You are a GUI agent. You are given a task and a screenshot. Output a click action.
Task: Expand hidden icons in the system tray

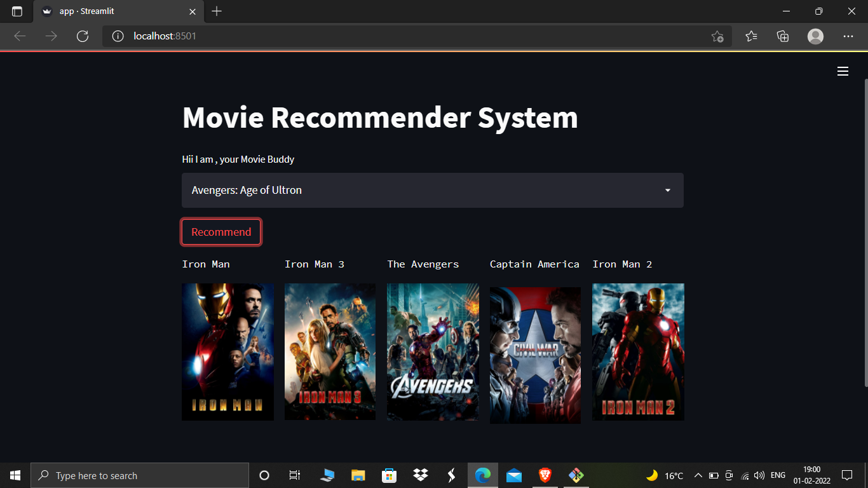pos(698,475)
